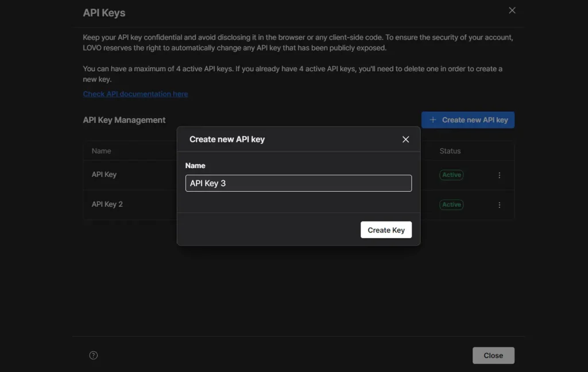The width and height of the screenshot is (588, 372).
Task: Click the Name label above the input
Action: click(195, 165)
